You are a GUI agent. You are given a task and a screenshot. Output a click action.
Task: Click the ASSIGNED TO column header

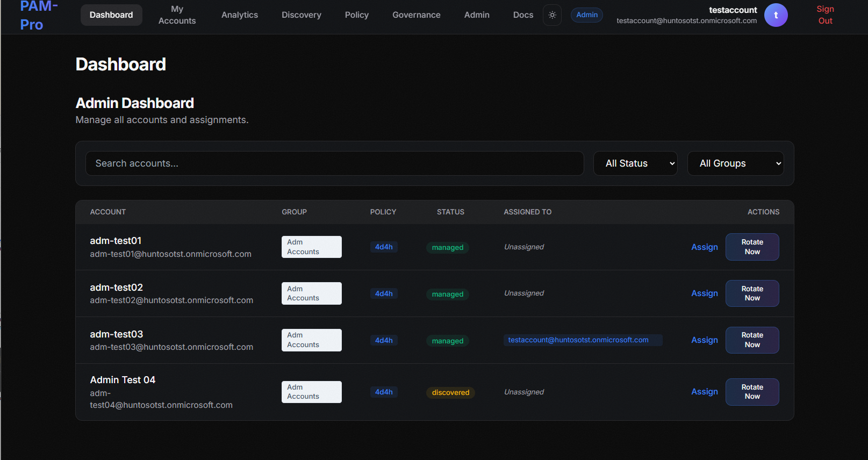pos(527,212)
